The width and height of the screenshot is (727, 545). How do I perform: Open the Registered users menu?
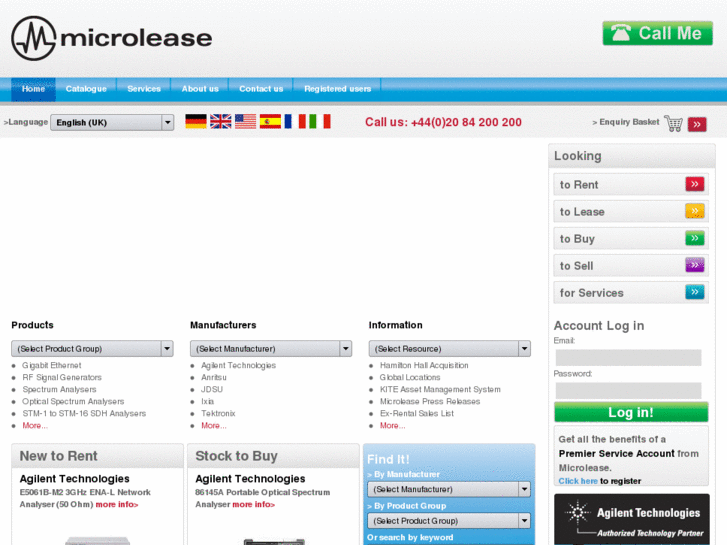(x=338, y=89)
